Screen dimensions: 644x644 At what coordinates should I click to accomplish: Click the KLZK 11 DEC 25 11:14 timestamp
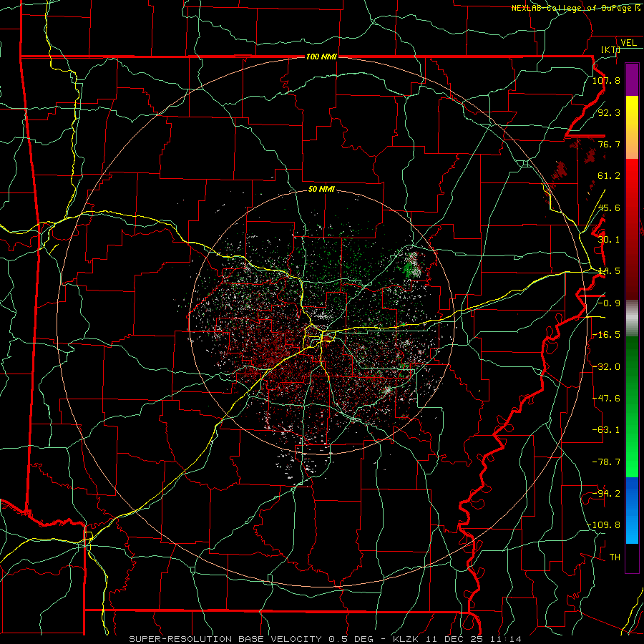457,639
